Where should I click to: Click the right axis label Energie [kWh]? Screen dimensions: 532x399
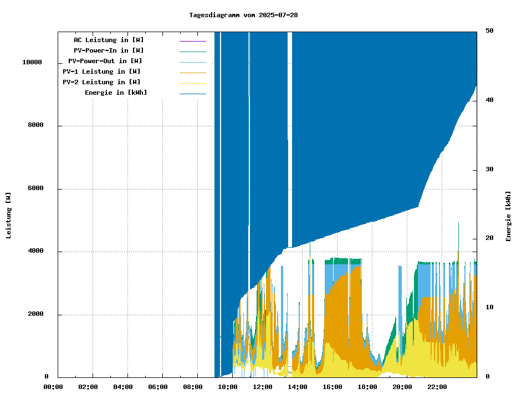pyautogui.click(x=508, y=216)
